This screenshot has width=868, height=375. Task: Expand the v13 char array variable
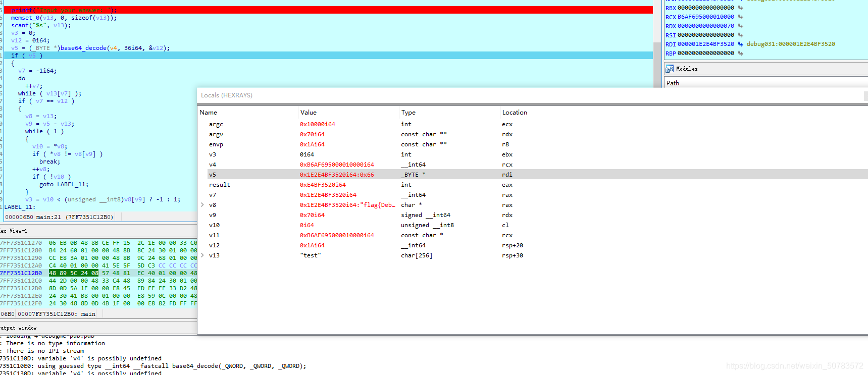click(x=202, y=255)
